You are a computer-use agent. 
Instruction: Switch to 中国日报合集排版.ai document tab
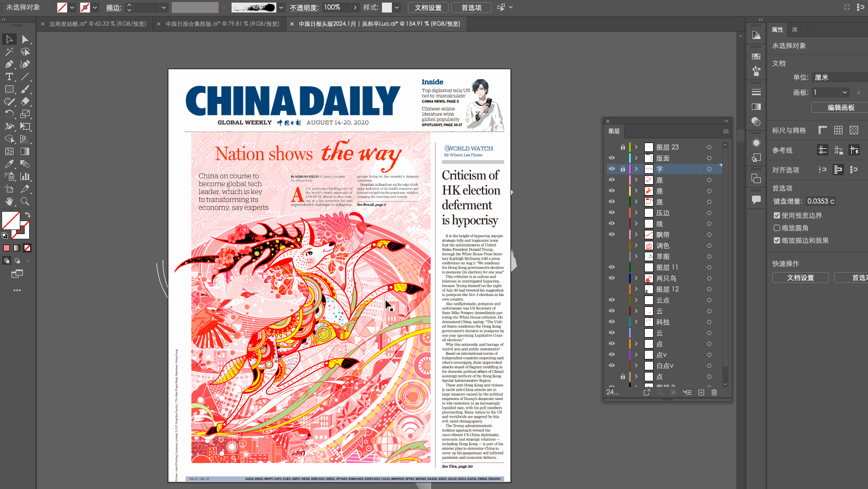[x=222, y=24]
